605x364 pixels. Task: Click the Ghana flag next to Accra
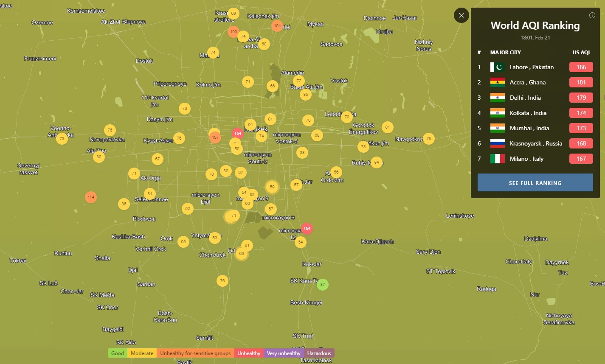coord(497,82)
